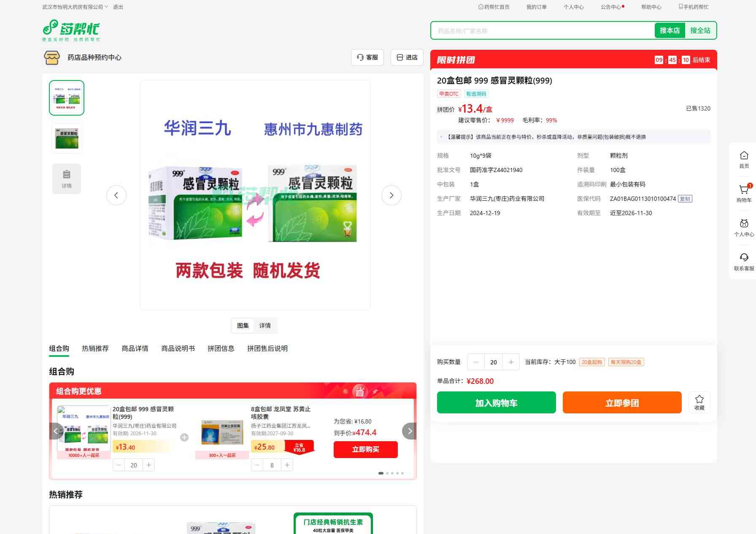Show next product image with right arrow

[391, 195]
